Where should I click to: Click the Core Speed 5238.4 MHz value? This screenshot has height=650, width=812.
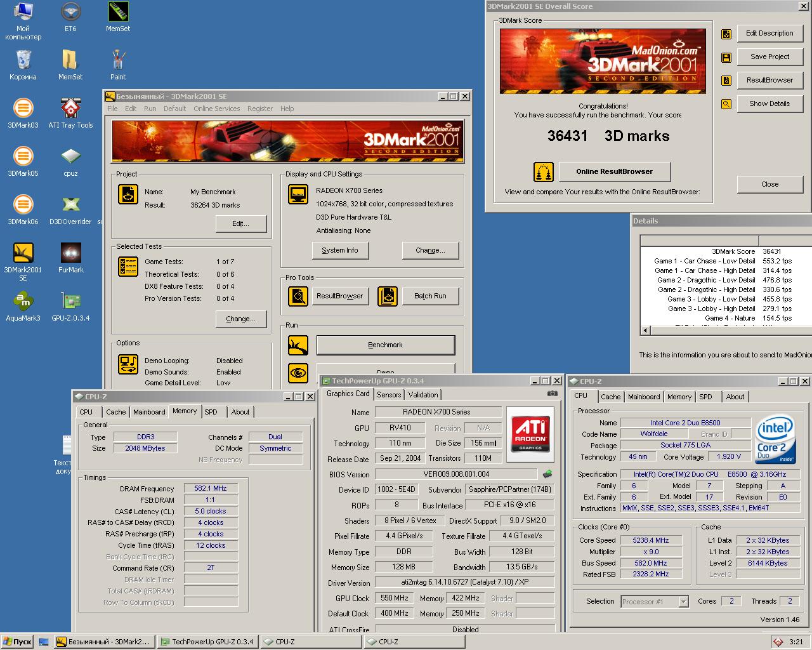[x=650, y=540]
